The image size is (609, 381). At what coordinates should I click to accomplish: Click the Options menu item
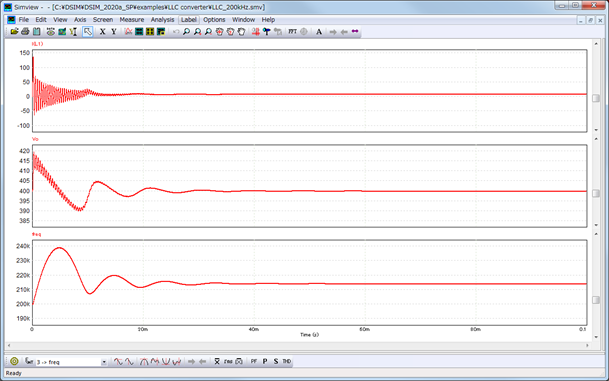(214, 19)
